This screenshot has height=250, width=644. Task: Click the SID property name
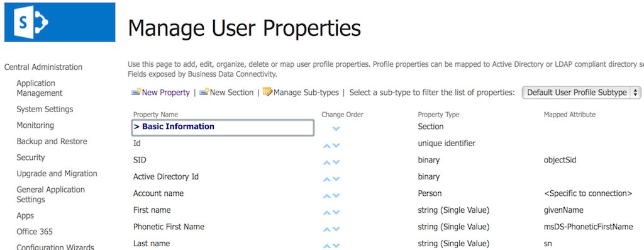click(x=140, y=160)
